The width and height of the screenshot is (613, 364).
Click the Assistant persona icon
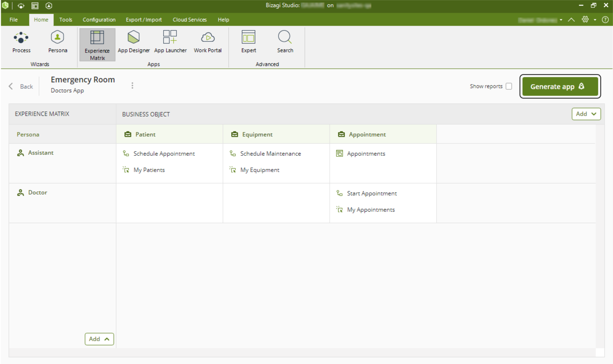20,153
